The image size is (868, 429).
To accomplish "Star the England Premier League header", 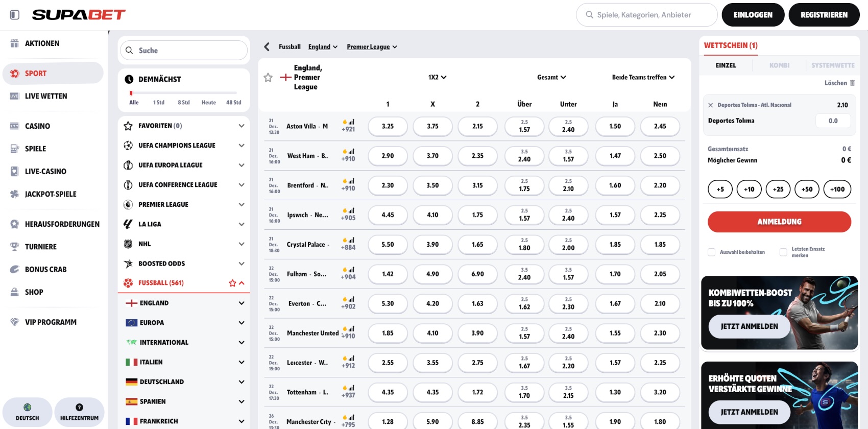I will tap(268, 78).
